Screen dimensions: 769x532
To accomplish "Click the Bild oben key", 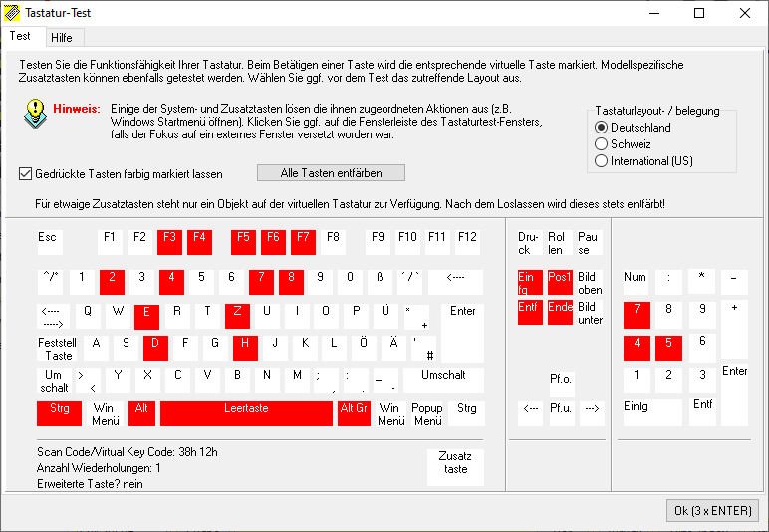I will 590,282.
